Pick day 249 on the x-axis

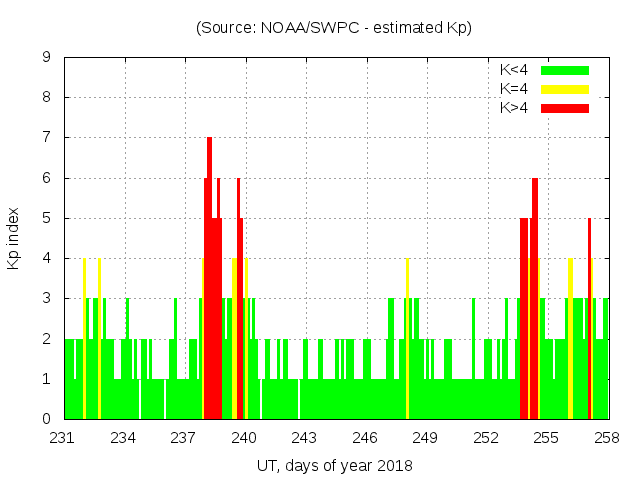pyautogui.click(x=426, y=438)
